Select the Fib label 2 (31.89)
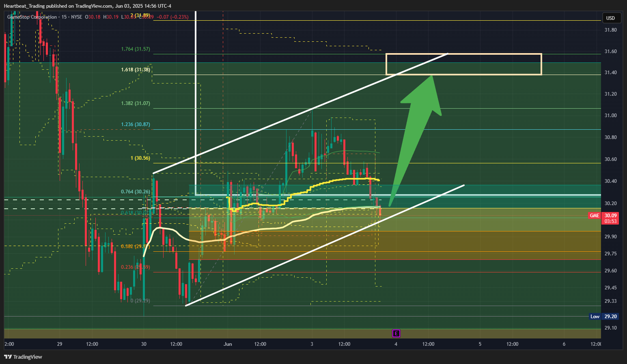This screenshot has width=627, height=364. pyautogui.click(x=140, y=15)
